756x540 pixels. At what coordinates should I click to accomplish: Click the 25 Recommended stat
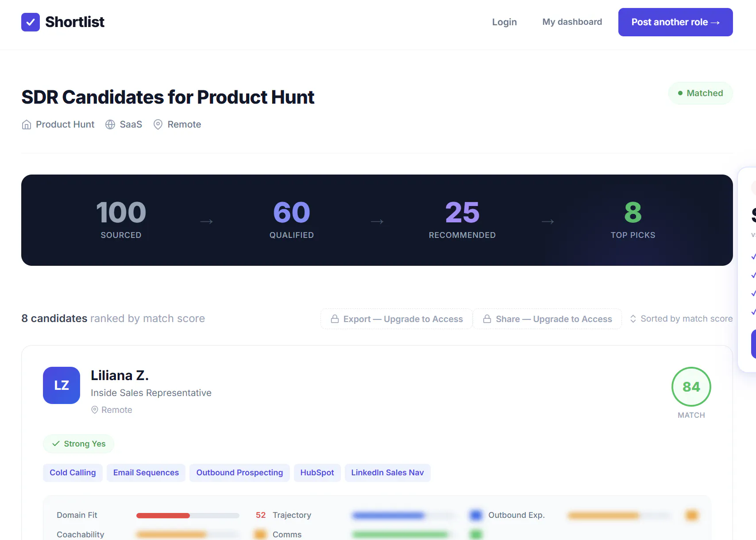[462, 220]
